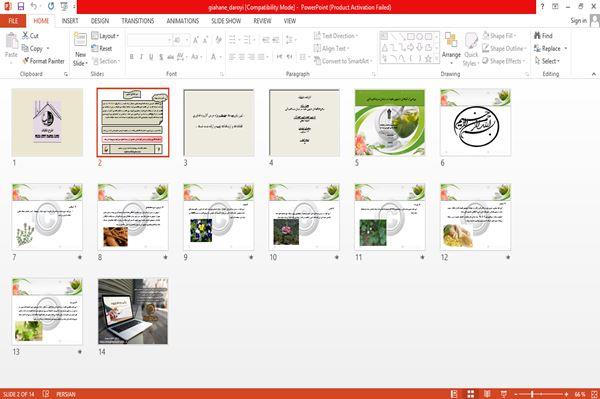Screen dimensions: 600x399
Task: Switch to SLIDE SHOW tab
Action: click(226, 21)
